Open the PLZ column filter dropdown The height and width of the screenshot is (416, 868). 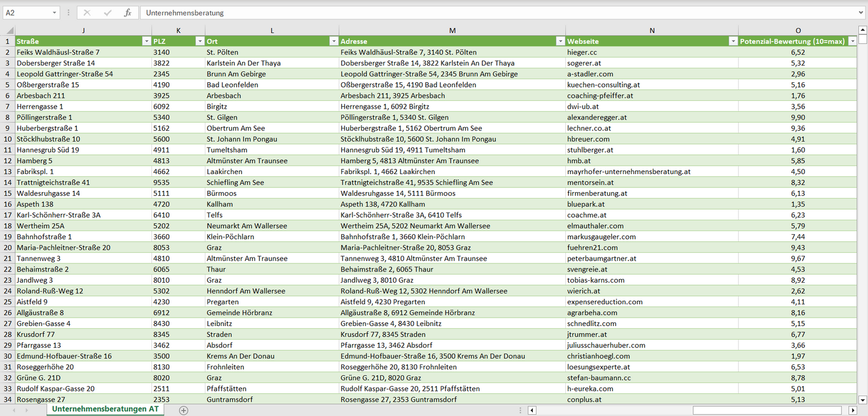(x=199, y=41)
